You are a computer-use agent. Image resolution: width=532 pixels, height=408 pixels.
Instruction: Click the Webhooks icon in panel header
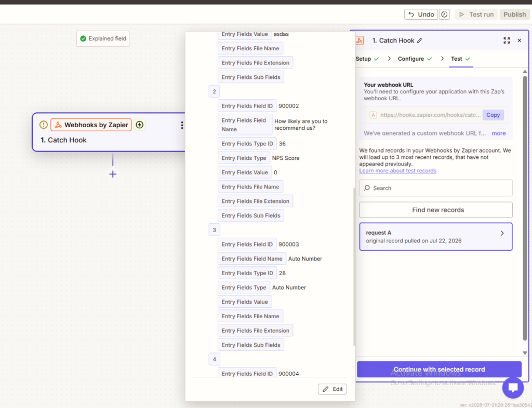pos(360,40)
